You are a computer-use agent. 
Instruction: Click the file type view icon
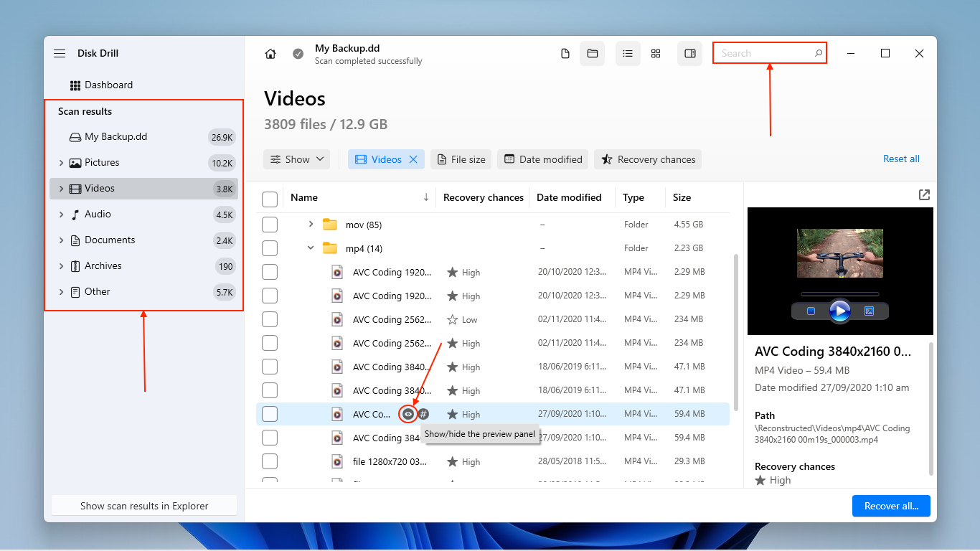(565, 53)
